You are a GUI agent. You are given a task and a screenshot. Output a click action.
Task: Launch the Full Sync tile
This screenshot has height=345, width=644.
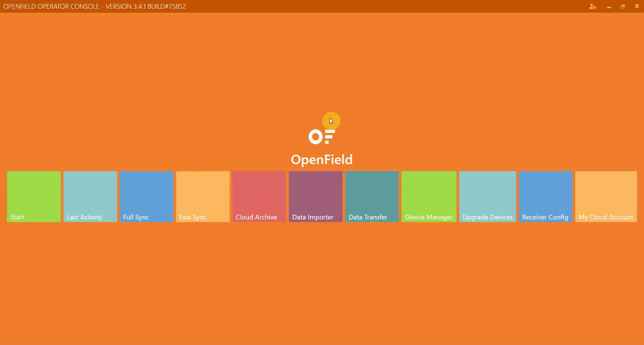point(147,197)
